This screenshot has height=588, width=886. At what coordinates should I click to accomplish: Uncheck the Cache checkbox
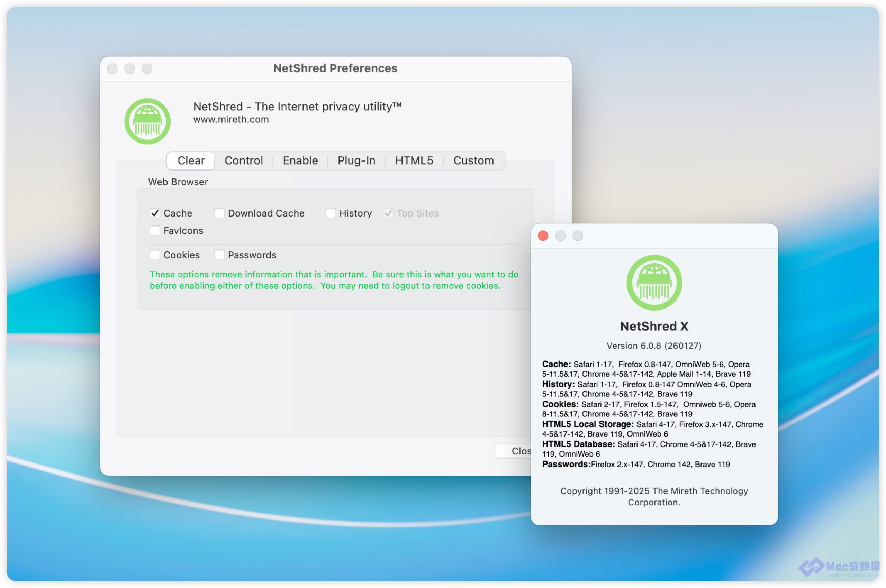point(155,213)
